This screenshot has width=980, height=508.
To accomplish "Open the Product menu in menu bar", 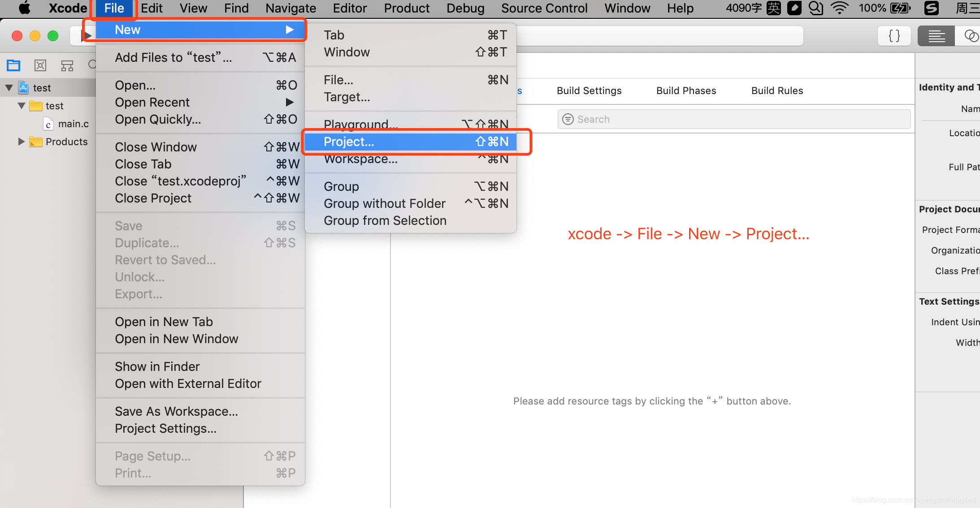I will tap(406, 8).
